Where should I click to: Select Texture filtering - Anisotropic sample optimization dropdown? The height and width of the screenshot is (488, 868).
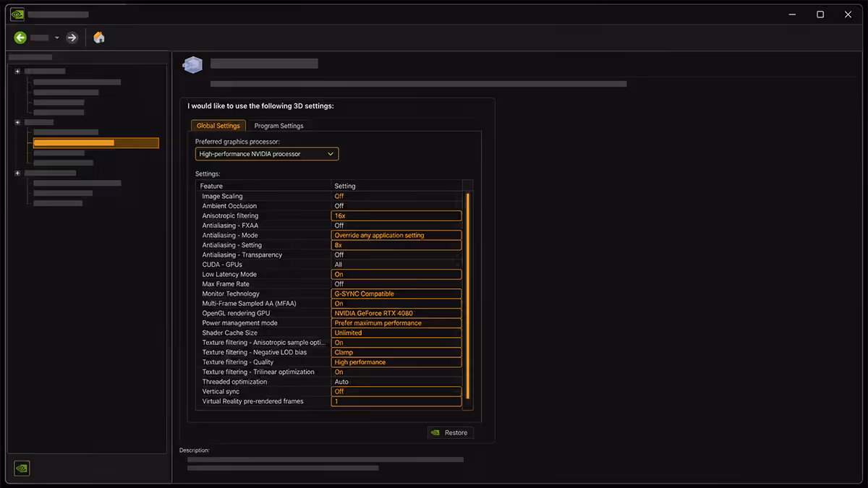pyautogui.click(x=396, y=343)
